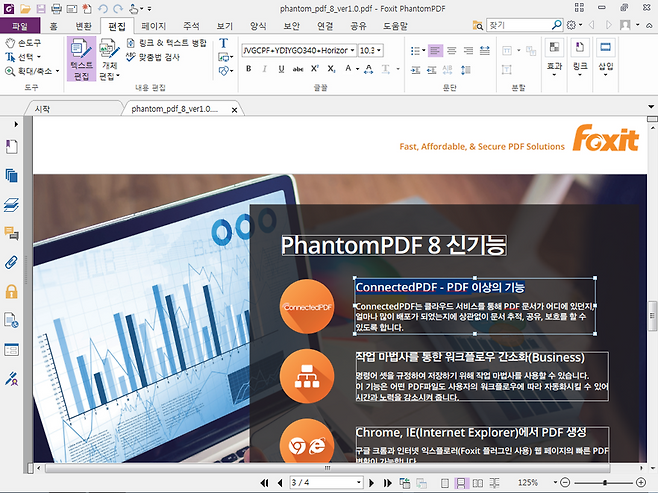Open the page number dropdown
The image size is (658, 493).
[359, 483]
